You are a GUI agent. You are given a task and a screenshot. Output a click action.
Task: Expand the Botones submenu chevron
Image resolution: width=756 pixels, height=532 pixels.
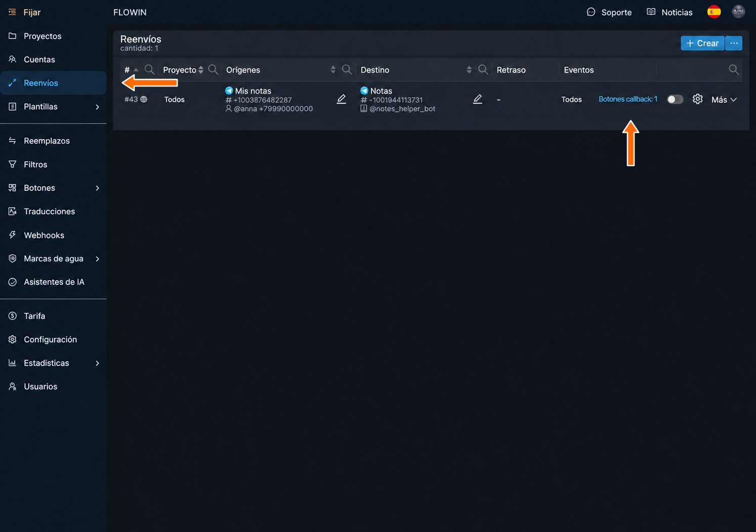pos(98,188)
